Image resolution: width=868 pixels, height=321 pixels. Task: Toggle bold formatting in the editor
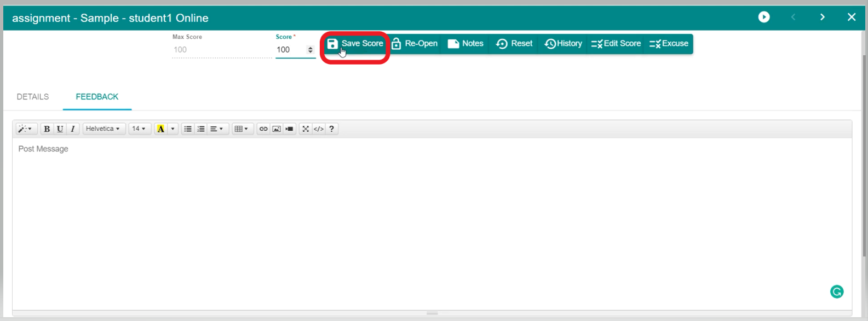pyautogui.click(x=47, y=129)
